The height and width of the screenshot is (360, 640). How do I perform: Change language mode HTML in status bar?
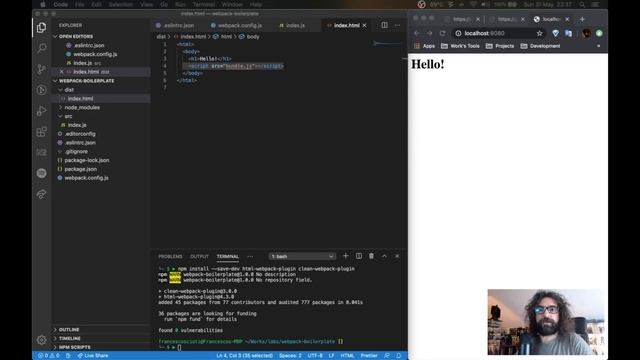pyautogui.click(x=347, y=356)
